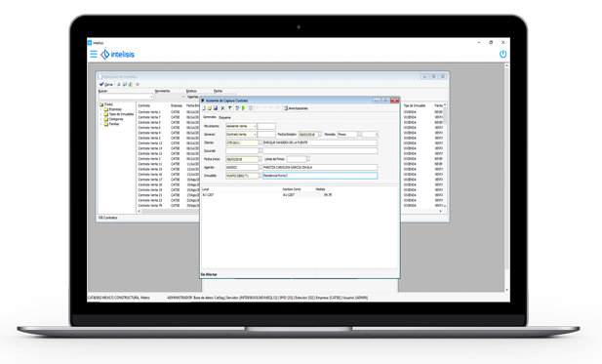Open the Amortizaciones toolbar button
The width and height of the screenshot is (602, 364).
[x=296, y=108]
